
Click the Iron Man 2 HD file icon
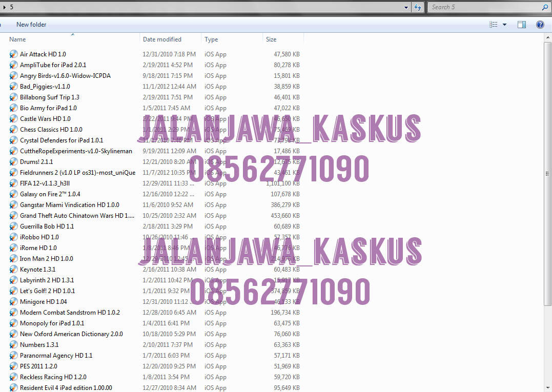13,259
